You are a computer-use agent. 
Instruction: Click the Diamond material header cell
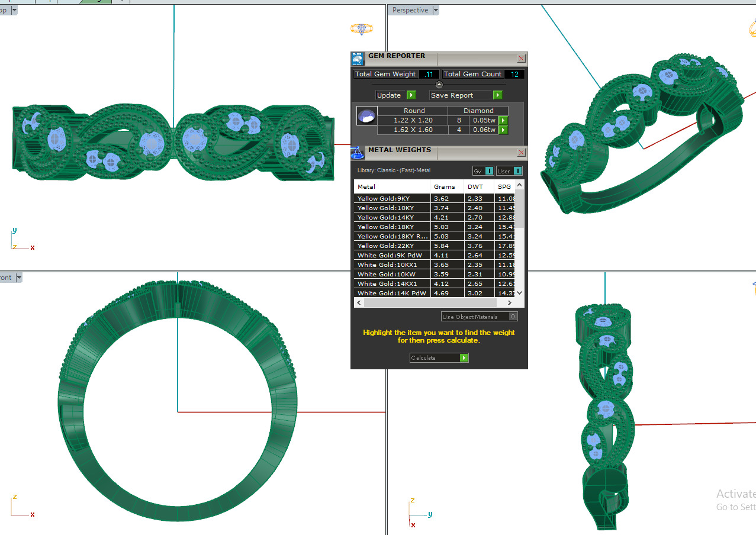[x=478, y=111]
